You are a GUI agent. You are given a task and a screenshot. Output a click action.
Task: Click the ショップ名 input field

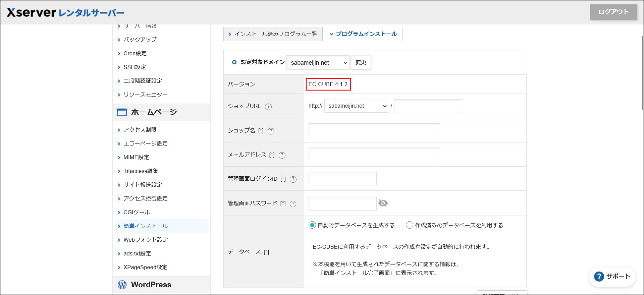point(374,130)
